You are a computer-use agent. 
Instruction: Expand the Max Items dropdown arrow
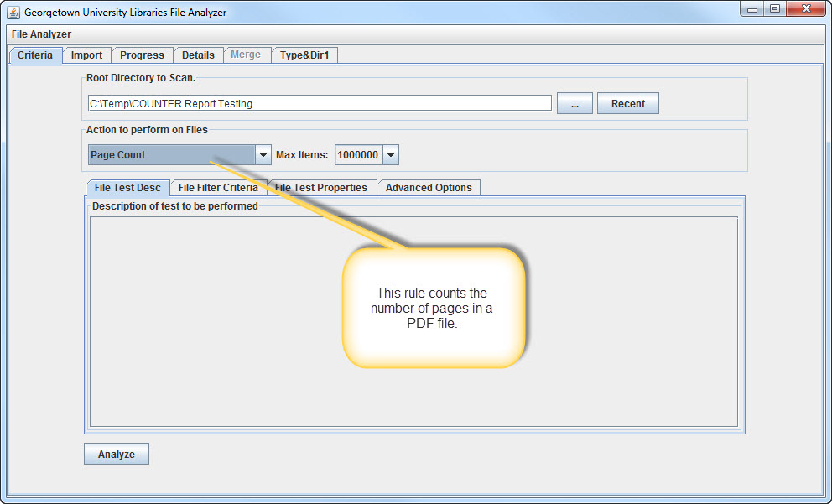click(390, 155)
